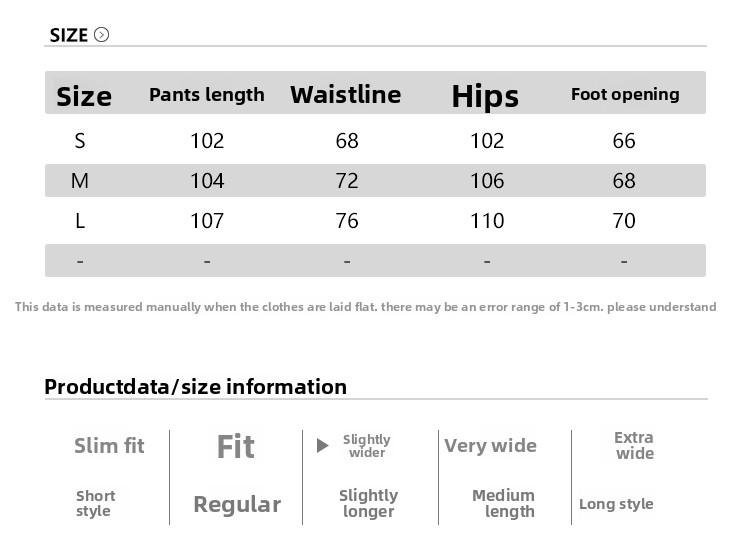Click the Hips column header
The image size is (750, 559).
click(485, 96)
